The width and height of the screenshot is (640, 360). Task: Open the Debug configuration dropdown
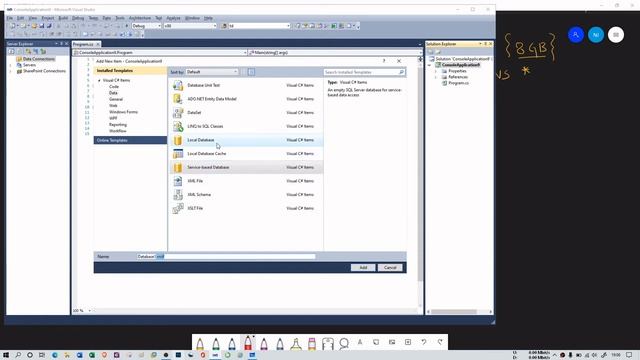146,26
